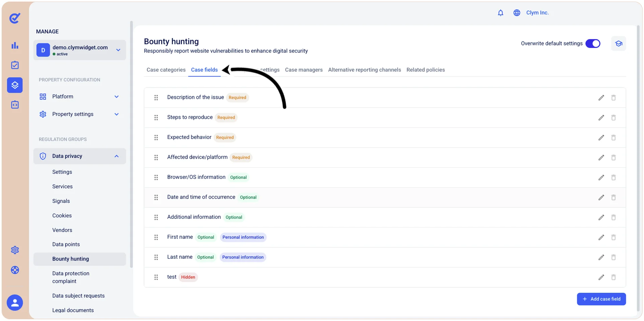This screenshot has width=644, height=321.
Task: Toggle Overwrite default settings switch
Action: tap(593, 44)
